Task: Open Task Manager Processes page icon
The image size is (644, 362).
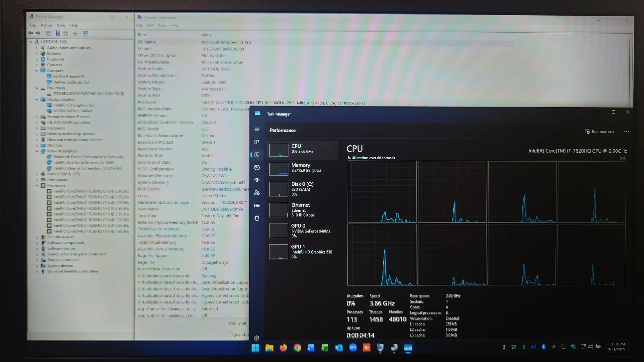Action: point(257,142)
